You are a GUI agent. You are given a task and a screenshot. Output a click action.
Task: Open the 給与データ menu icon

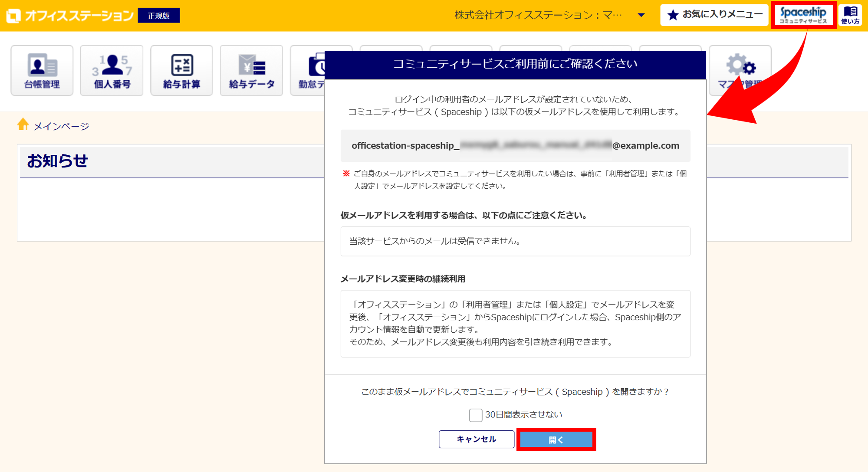252,70
